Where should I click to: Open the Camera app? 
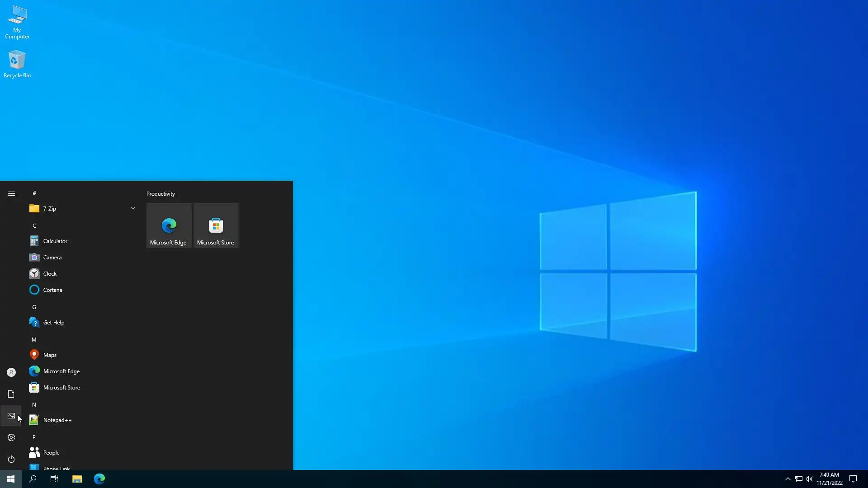[52, 258]
